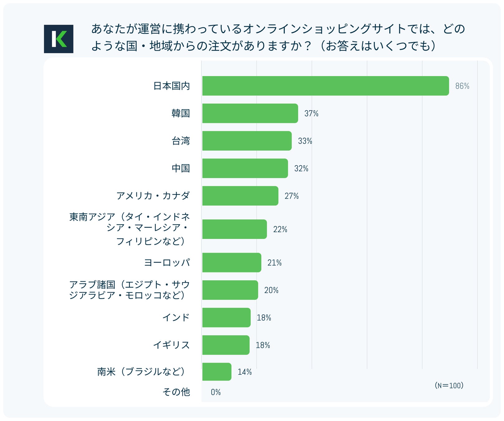Select the 中国 bar

coord(245,168)
